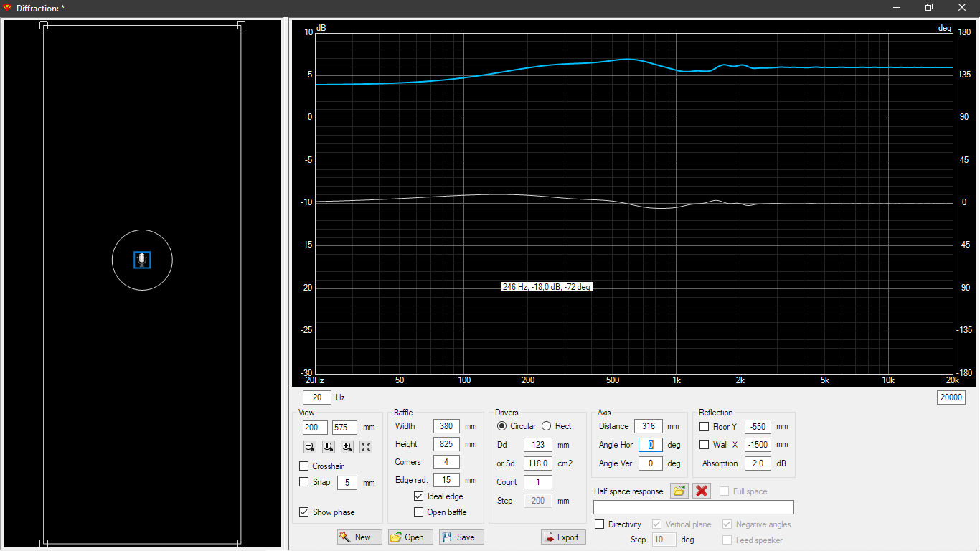Click the zoom in magnifier icon

tap(347, 447)
